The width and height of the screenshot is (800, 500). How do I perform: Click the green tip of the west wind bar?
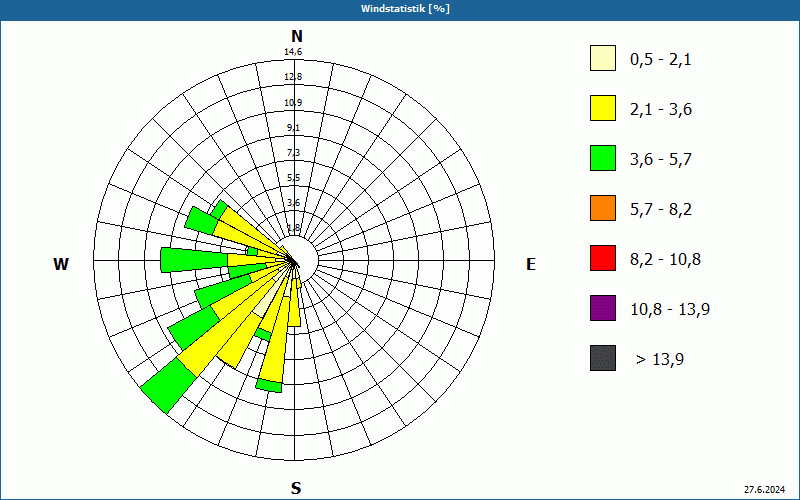pos(194,260)
